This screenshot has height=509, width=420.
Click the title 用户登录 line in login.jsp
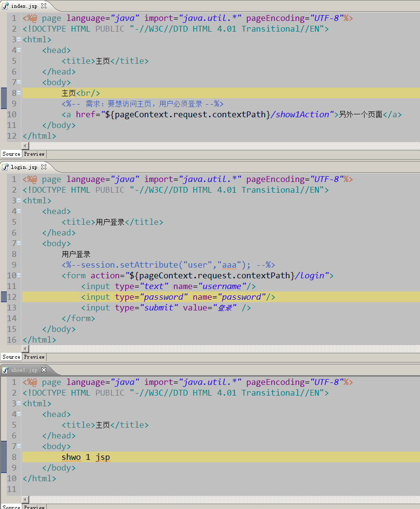tap(112, 222)
